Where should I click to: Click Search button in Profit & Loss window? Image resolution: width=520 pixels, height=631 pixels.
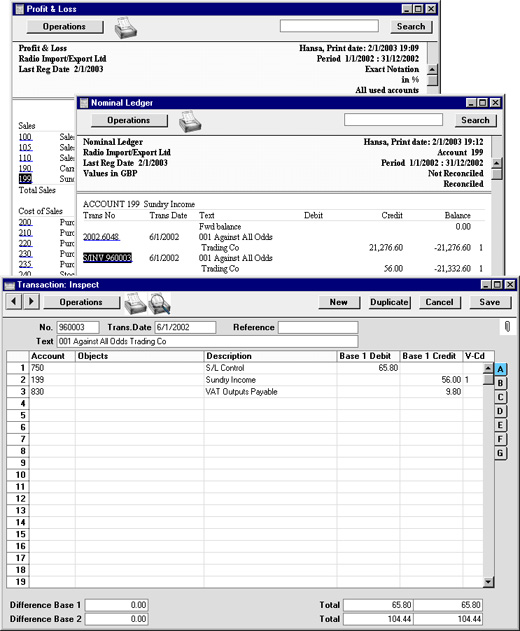(411, 27)
